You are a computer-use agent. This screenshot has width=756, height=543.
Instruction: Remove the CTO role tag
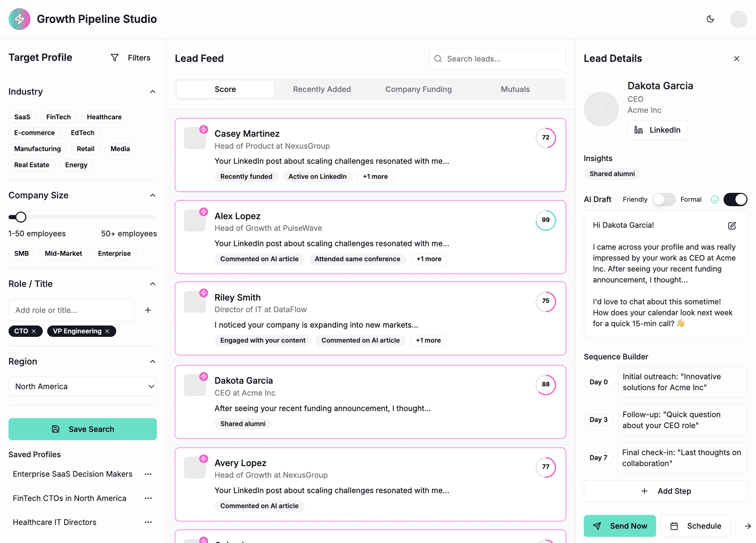coord(34,331)
